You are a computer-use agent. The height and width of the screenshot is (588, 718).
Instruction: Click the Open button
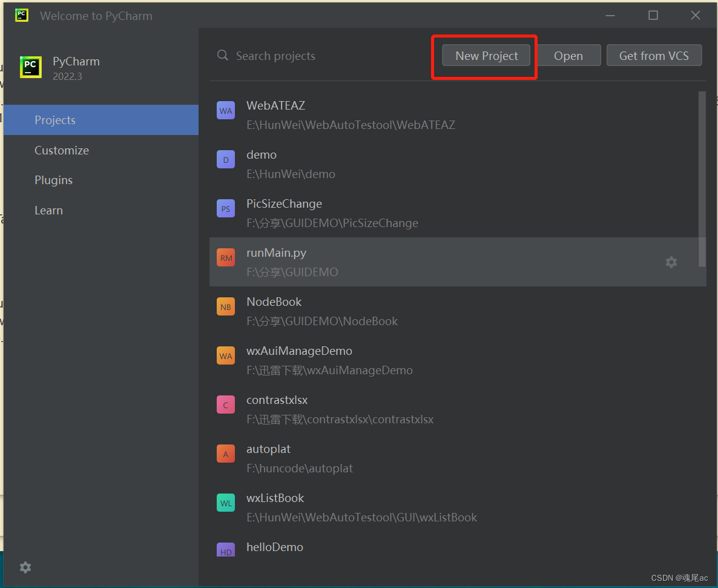(x=568, y=56)
